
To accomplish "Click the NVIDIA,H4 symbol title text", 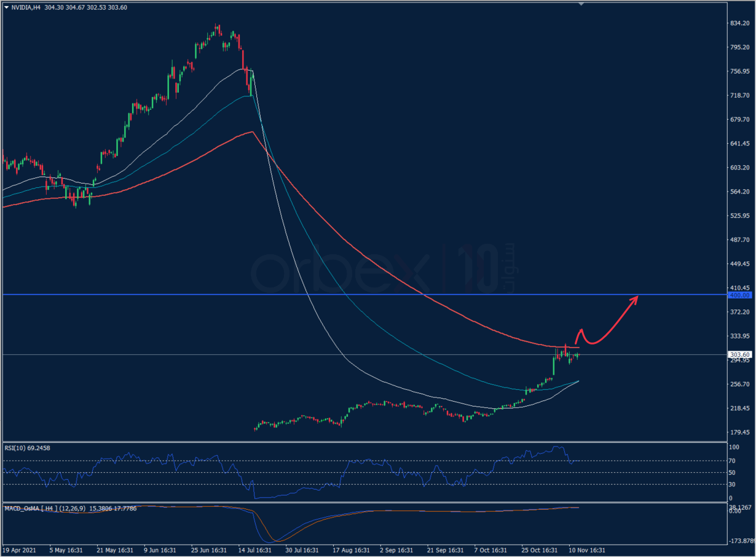I will 26,8.
